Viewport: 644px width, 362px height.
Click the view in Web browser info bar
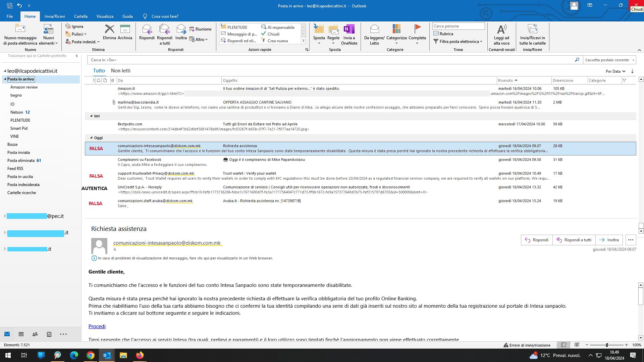[x=182, y=258]
